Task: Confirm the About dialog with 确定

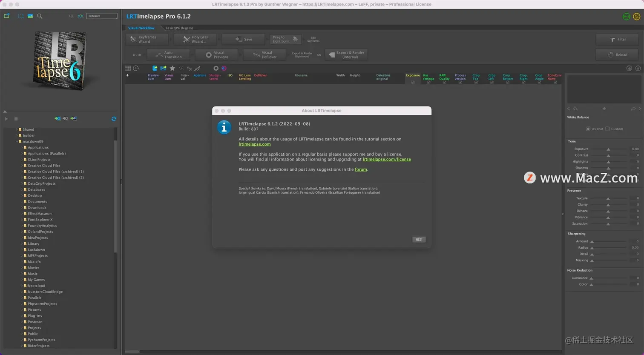Action: 419,240
